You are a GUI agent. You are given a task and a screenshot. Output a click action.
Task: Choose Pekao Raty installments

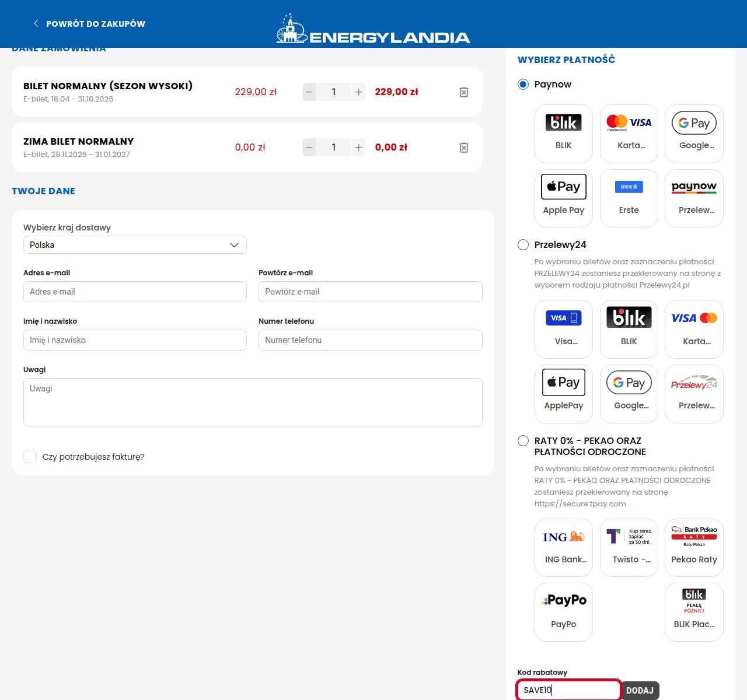pyautogui.click(x=694, y=548)
